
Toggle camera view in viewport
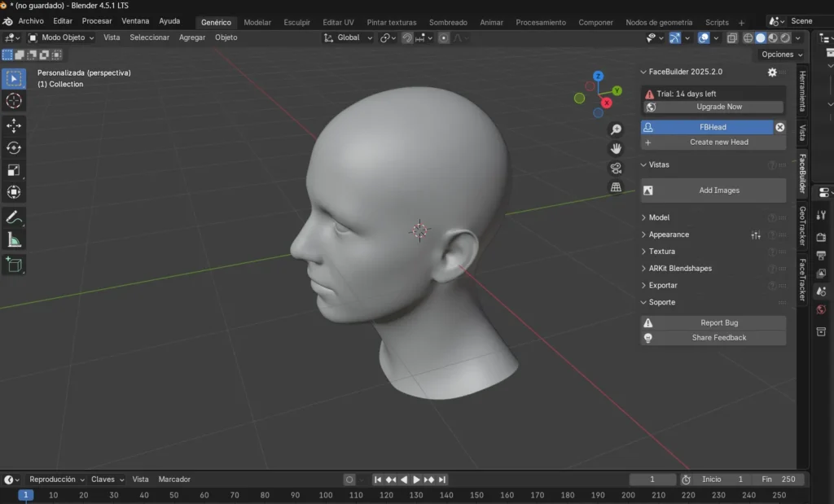click(x=617, y=168)
